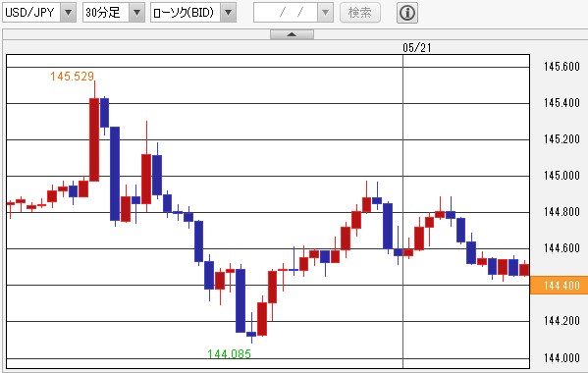The height and width of the screenshot is (373, 588).
Task: Click the 30分足 timeframe selection box
Action: point(106,13)
